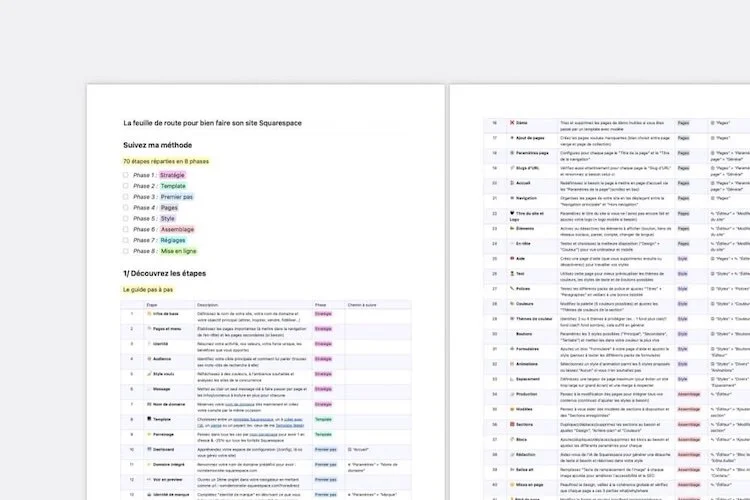Check the Phase 2 Template checkbox

click(125, 186)
